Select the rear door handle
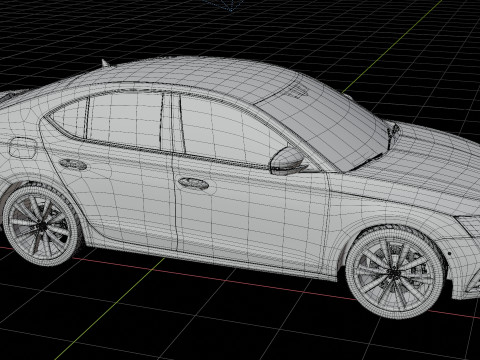 [73, 164]
